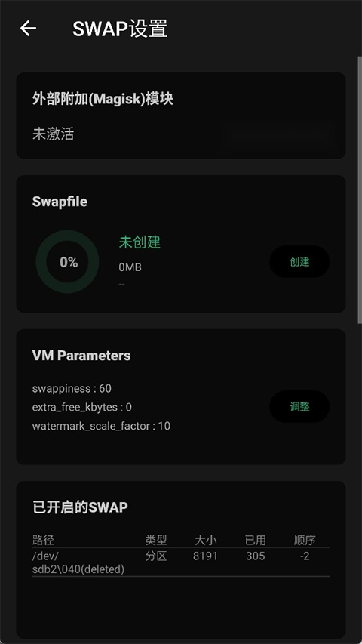Go back using the arrow icon
The image size is (362, 644).
click(29, 29)
